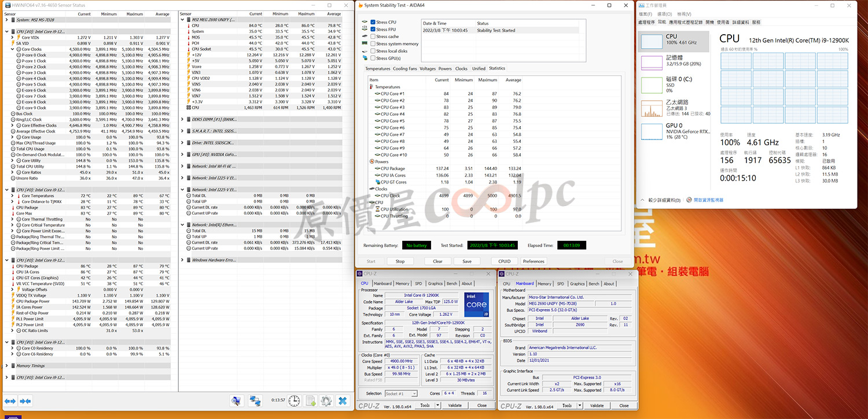Switch to AIDA64 Temperatures tab
The width and height of the screenshot is (868, 419).
tap(378, 69)
